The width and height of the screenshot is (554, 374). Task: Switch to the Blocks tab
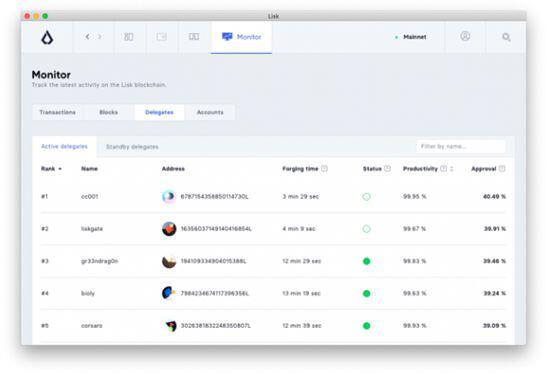coord(108,112)
